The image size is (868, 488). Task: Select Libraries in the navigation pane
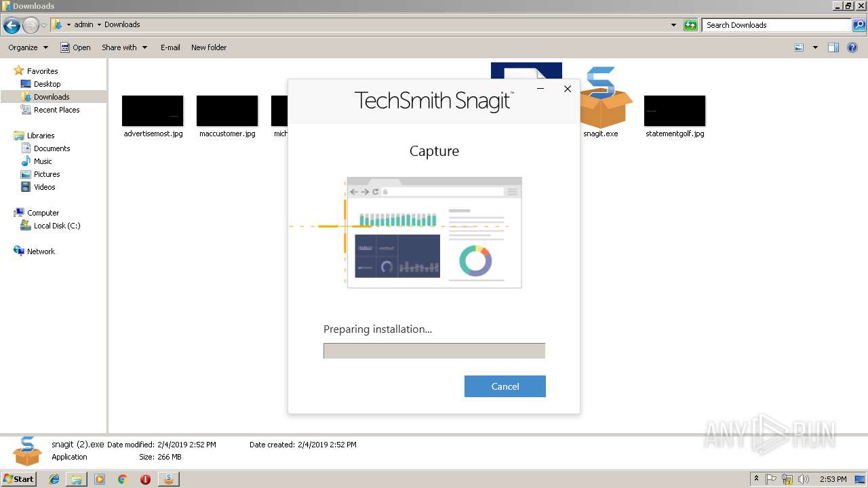(41, 136)
